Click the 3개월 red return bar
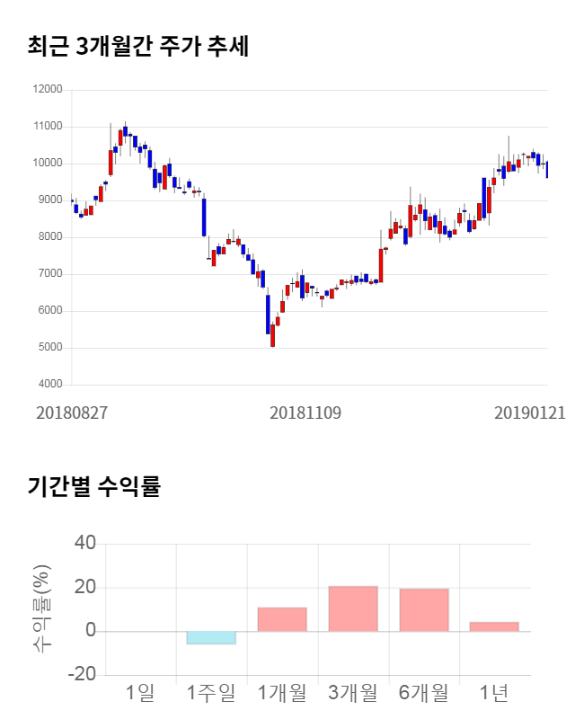 coord(353,608)
